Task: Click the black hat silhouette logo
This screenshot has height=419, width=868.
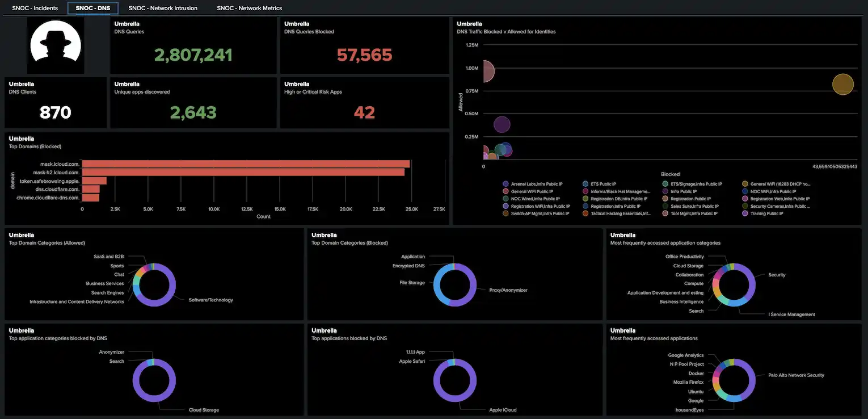Action: coord(56,45)
